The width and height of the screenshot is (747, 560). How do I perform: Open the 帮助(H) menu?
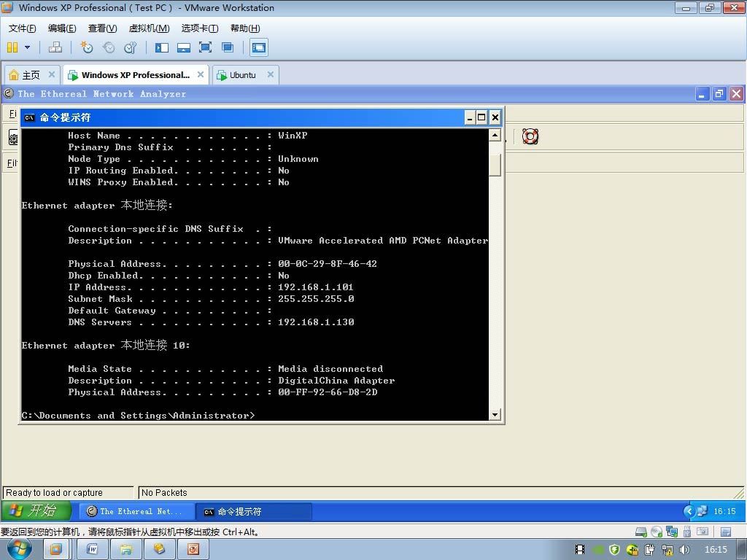[245, 28]
